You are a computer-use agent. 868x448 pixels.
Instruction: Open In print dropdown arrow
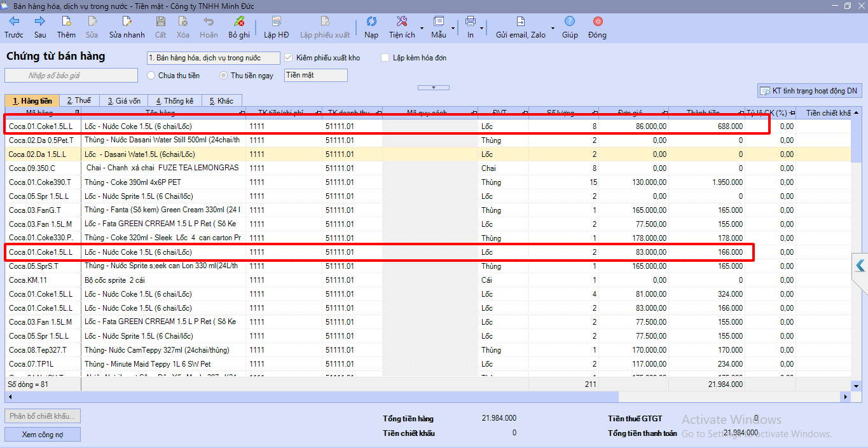483,29
